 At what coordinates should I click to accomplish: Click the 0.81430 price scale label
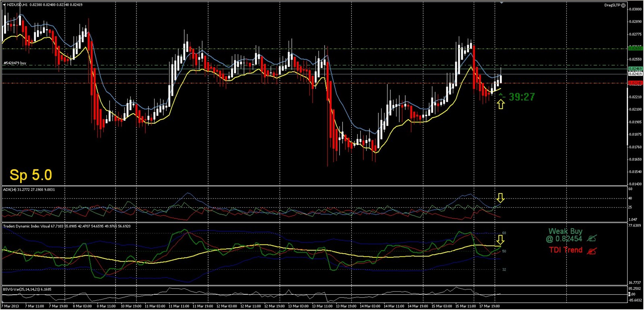tap(635, 184)
